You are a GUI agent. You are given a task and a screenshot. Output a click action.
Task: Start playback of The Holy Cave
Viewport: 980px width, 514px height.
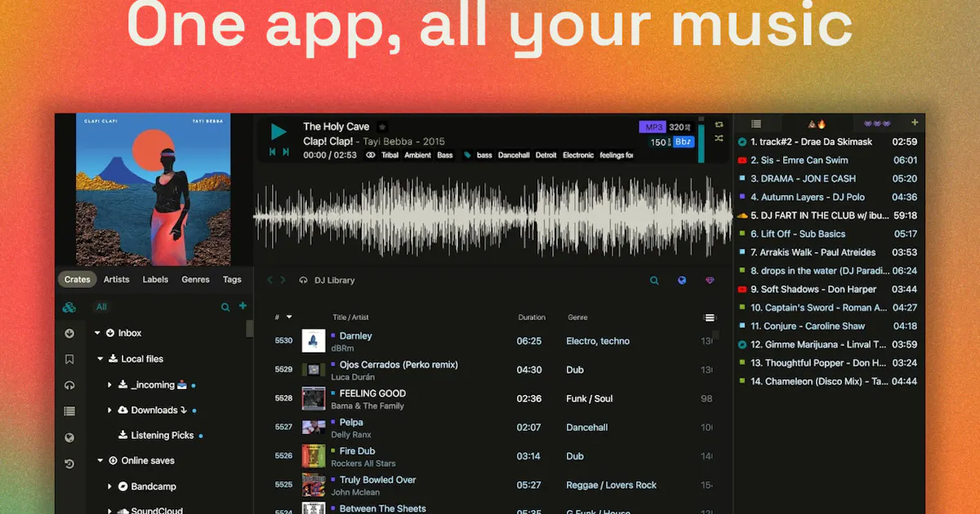click(x=278, y=132)
